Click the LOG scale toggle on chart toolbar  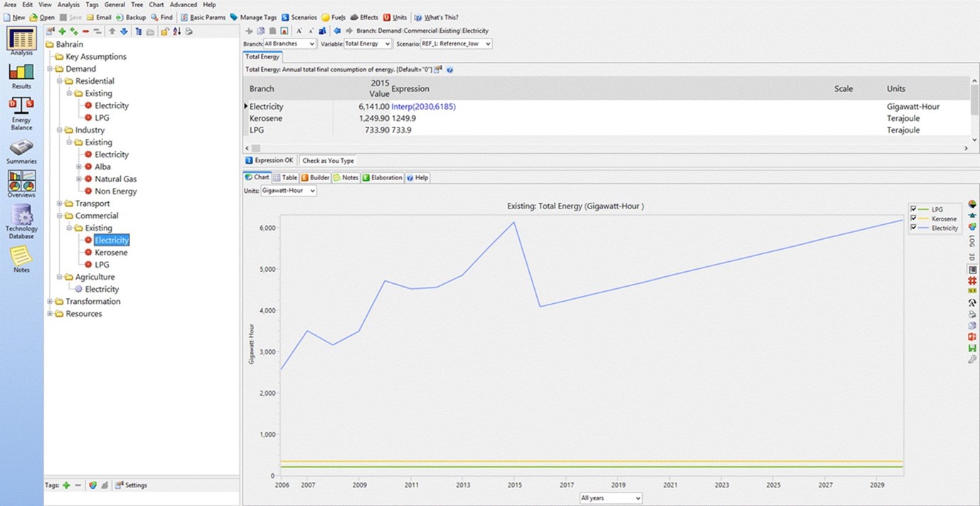coord(972,242)
